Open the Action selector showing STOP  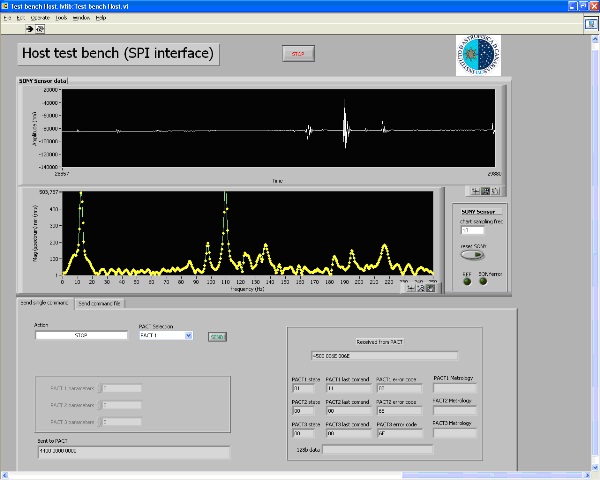[x=82, y=336]
